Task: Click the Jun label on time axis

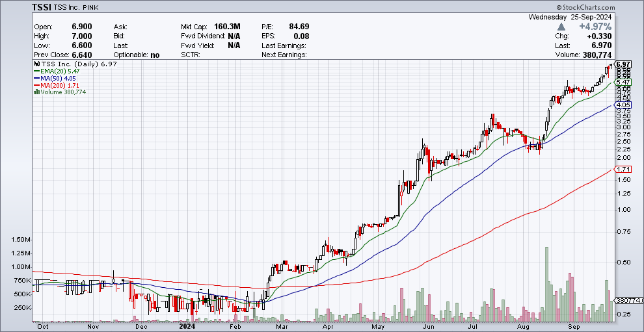Action: click(x=429, y=327)
